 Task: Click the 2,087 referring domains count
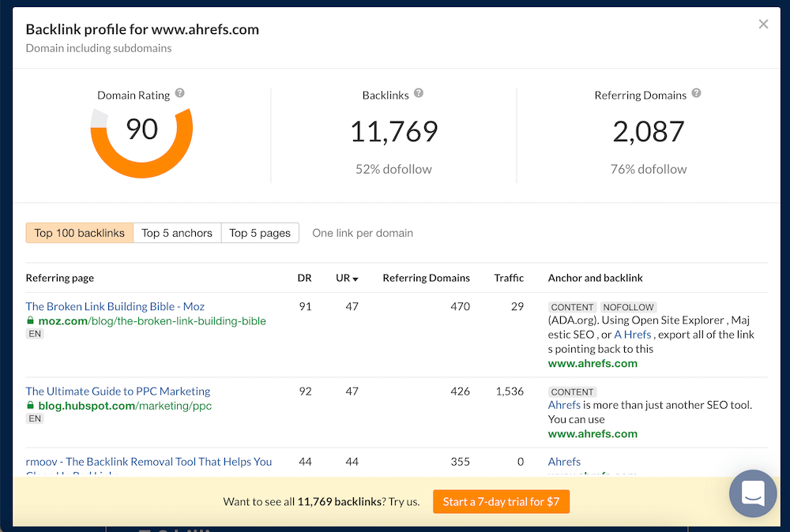tap(649, 131)
